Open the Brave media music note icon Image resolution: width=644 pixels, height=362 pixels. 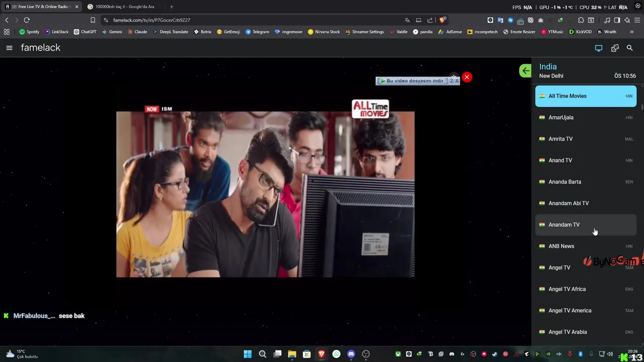(607, 20)
